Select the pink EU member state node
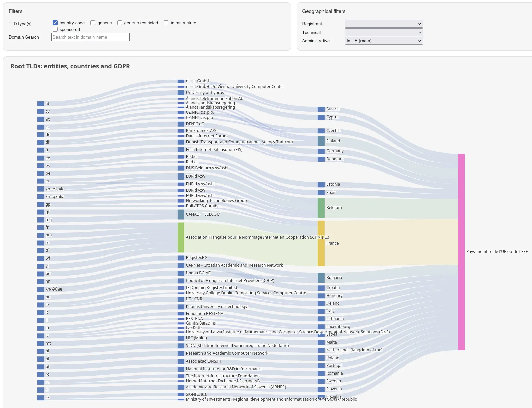Viewport: 532px width, 408px height. pyautogui.click(x=461, y=252)
